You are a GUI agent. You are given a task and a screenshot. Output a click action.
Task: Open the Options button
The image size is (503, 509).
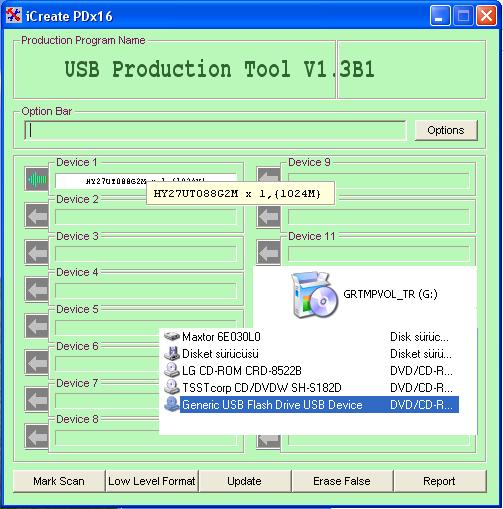[446, 130]
